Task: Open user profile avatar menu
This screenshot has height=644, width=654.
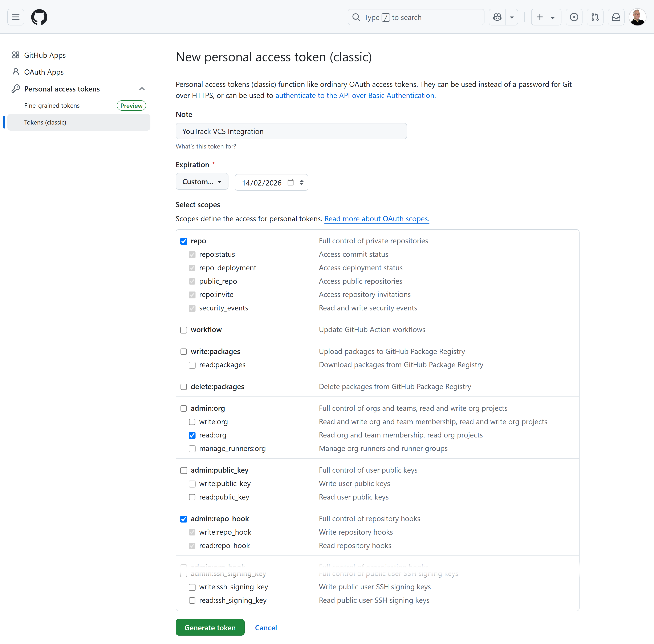Action: (x=637, y=17)
